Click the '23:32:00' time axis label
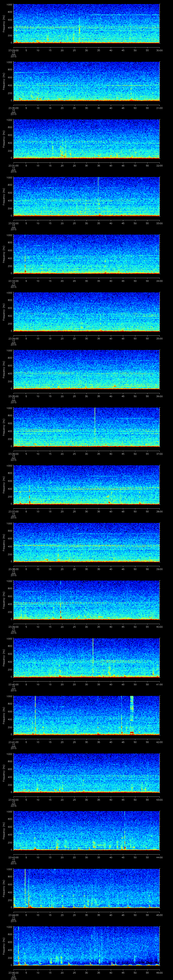Image resolution: width=173 pixels, height=980 pixels. tap(13, 223)
